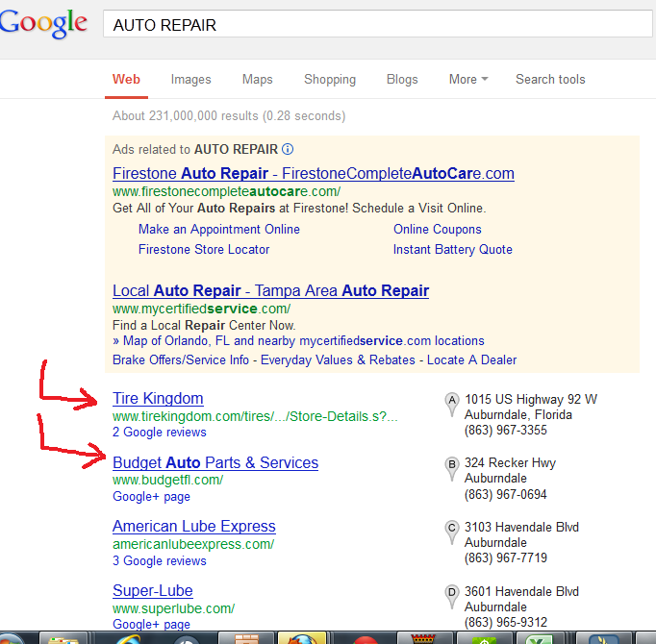Open American Lube Express 3 Google reviews
This screenshot has width=656, height=644.
point(160,560)
